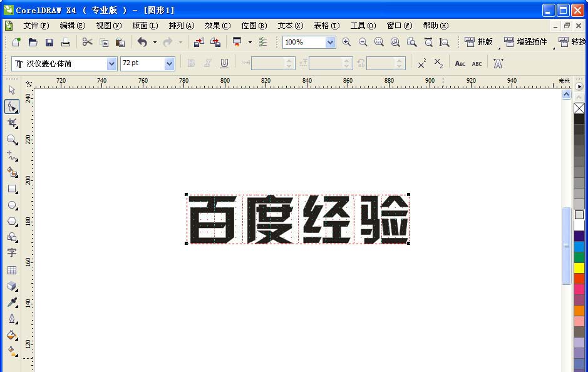Click the 增强插件 button

click(x=525, y=42)
